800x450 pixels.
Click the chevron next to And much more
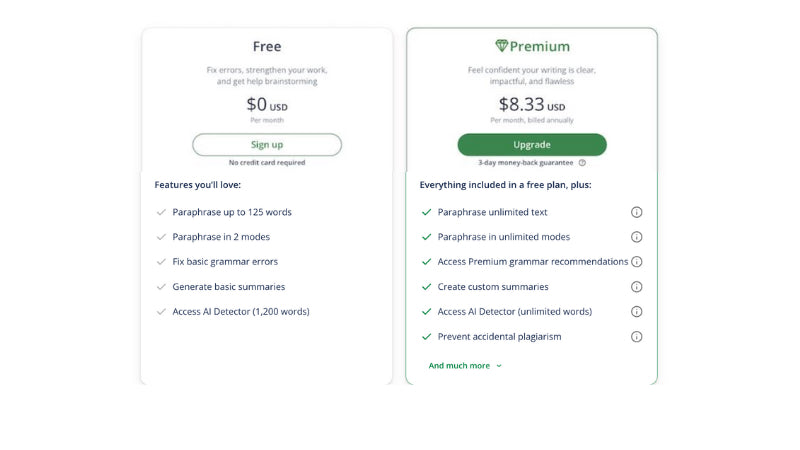499,366
